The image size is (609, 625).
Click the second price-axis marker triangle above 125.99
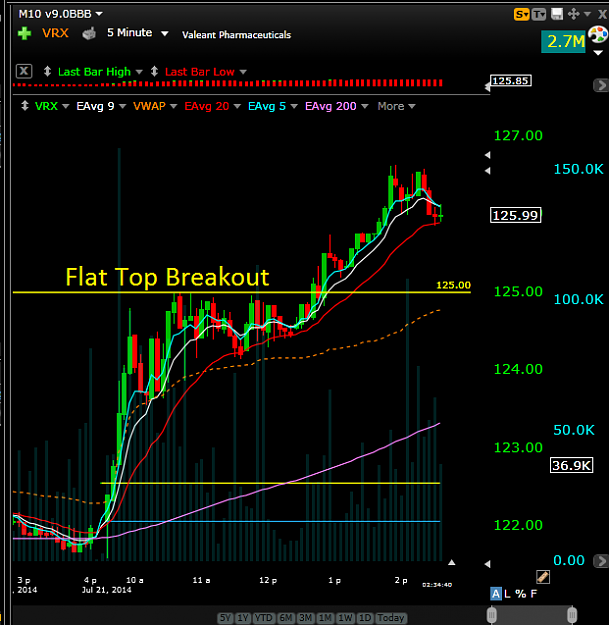coord(487,171)
